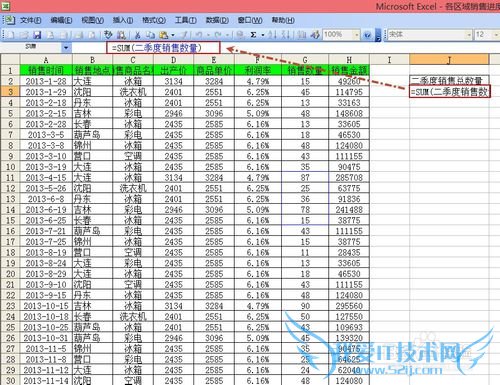Click the formula bar containing =SUM(二季度销售数量)
Viewport: 500px width, 385px height.
(x=163, y=48)
